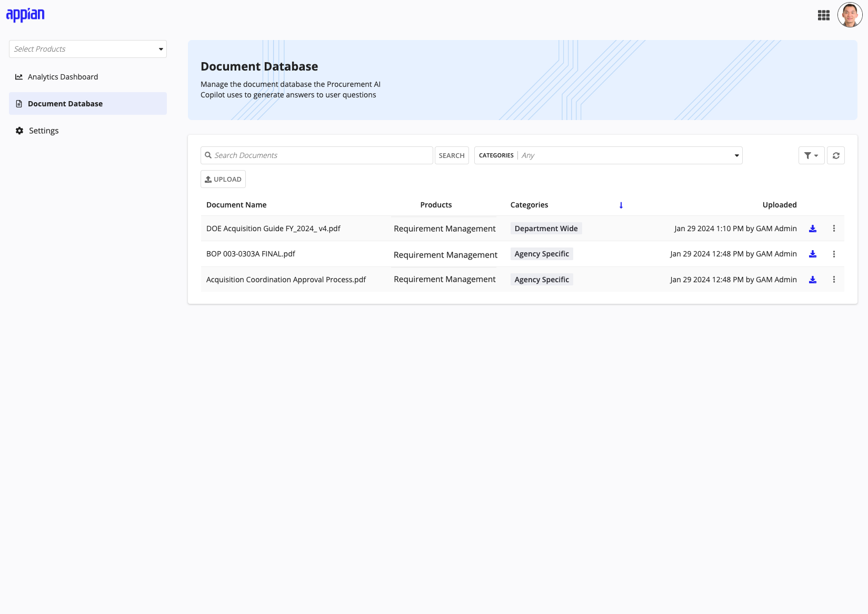Click the SEARCH button
Viewport: 868px width, 614px height.
tap(452, 155)
